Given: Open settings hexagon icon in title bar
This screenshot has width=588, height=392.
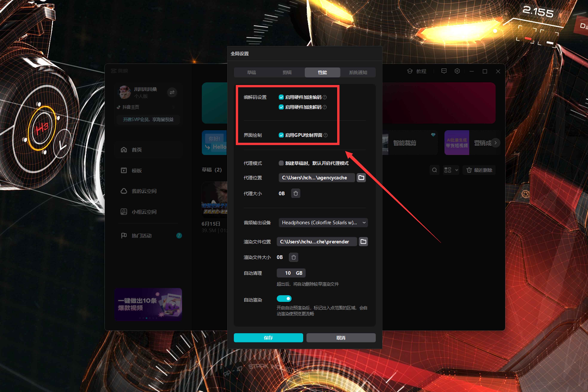Looking at the screenshot, I should 457,71.
